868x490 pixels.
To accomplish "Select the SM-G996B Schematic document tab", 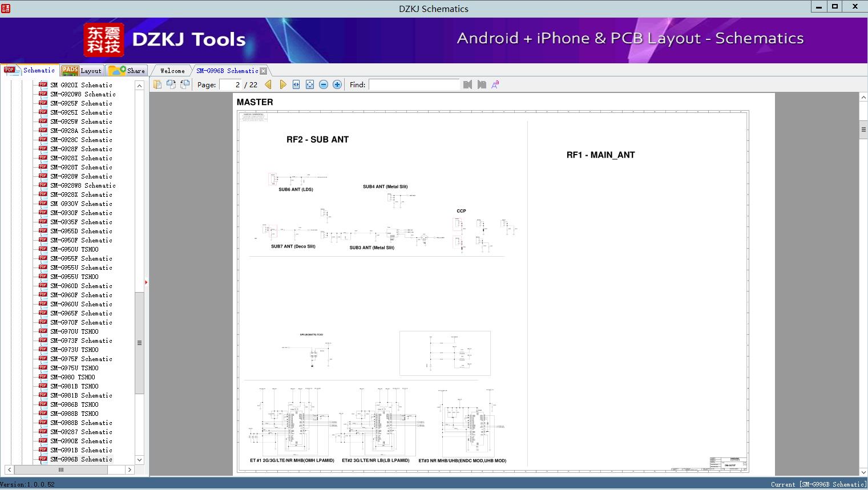I will (x=227, y=71).
